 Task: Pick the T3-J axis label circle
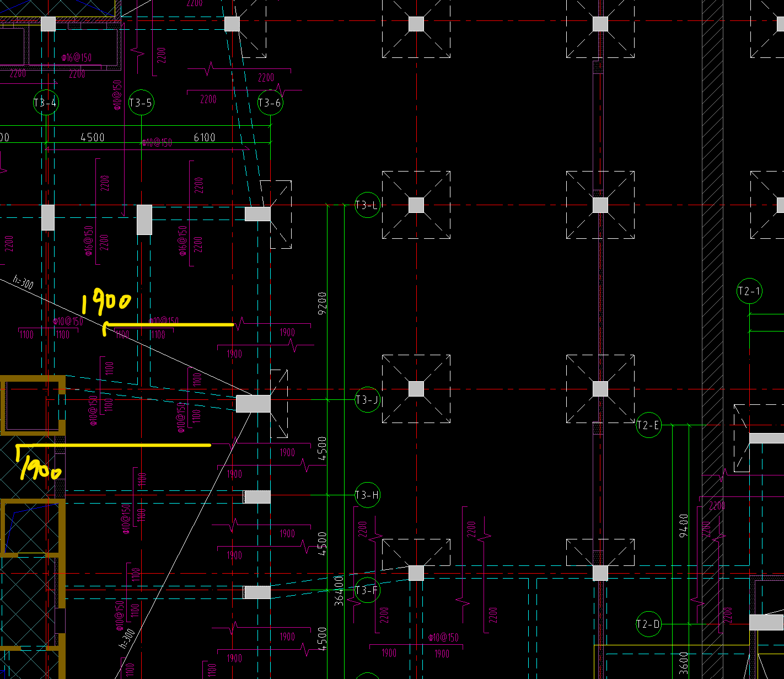tap(367, 400)
